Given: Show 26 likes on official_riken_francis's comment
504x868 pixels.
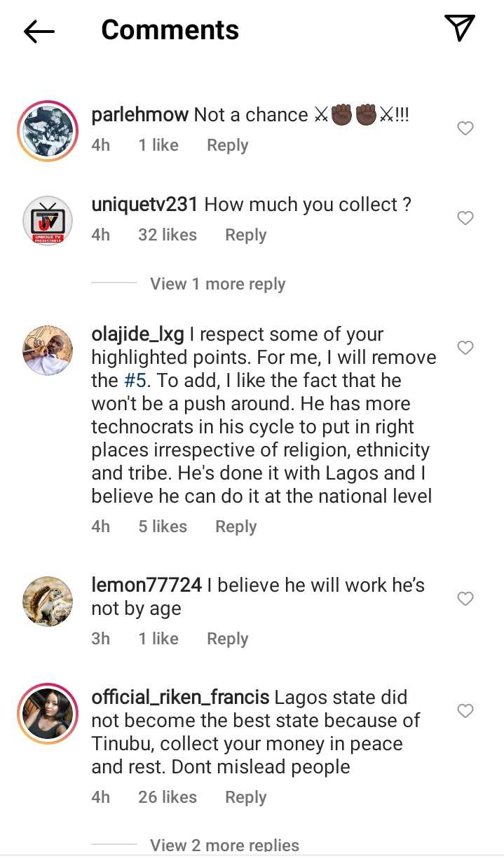Looking at the screenshot, I should (167, 797).
